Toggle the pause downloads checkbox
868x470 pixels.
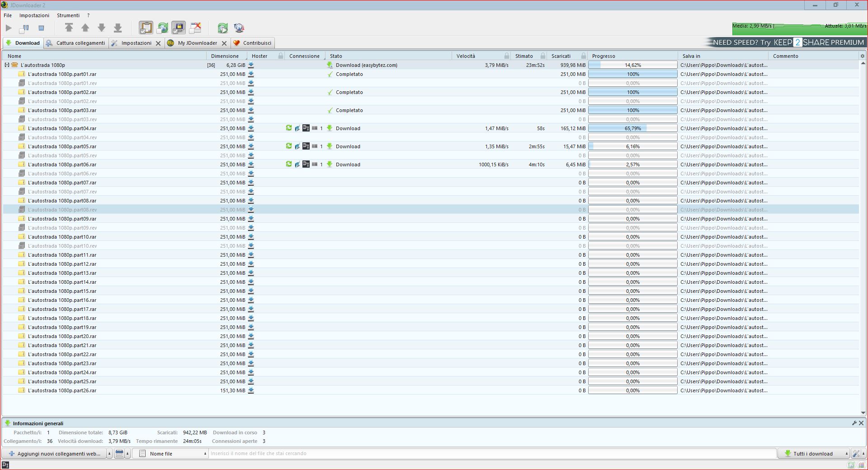(24, 28)
